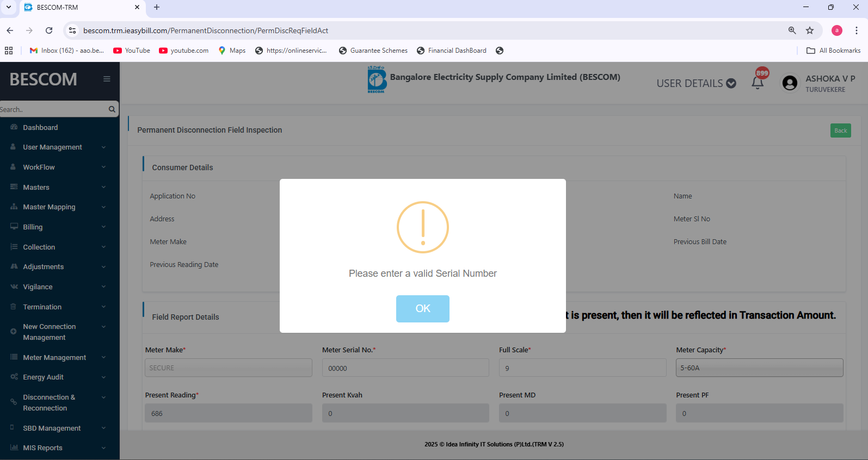Click the sidebar search magnifier icon
Viewport: 868px width, 460px height.
112,109
